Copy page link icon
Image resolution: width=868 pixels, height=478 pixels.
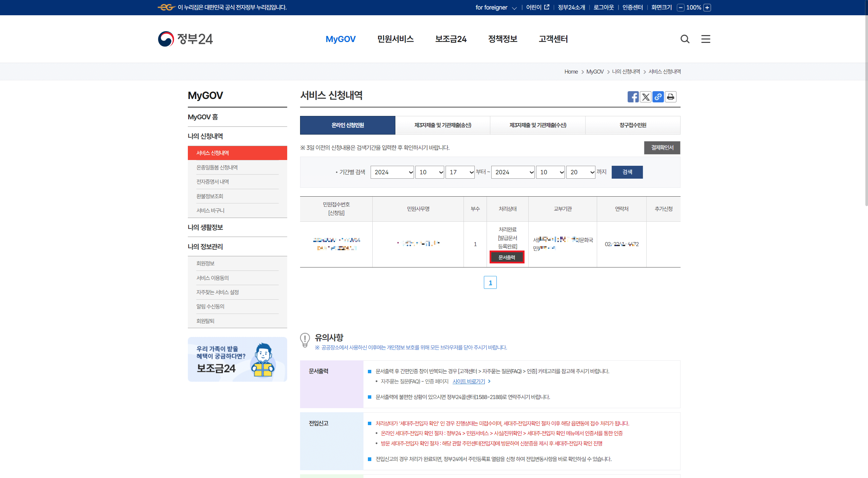(x=658, y=97)
